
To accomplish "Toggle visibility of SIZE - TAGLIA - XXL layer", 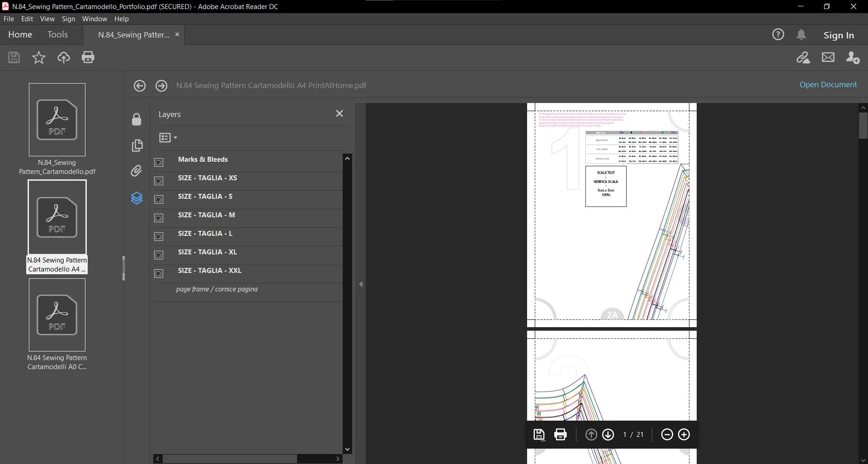I will 159,273.
